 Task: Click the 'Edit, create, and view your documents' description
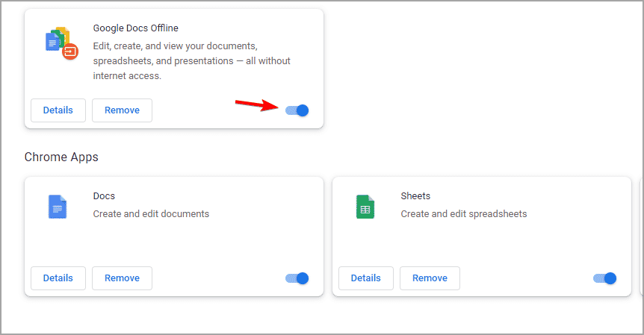click(x=191, y=60)
